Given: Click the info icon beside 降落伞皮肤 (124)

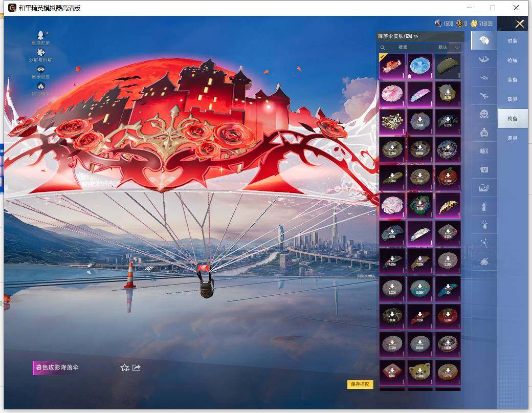Looking at the screenshot, I should pyautogui.click(x=416, y=36).
